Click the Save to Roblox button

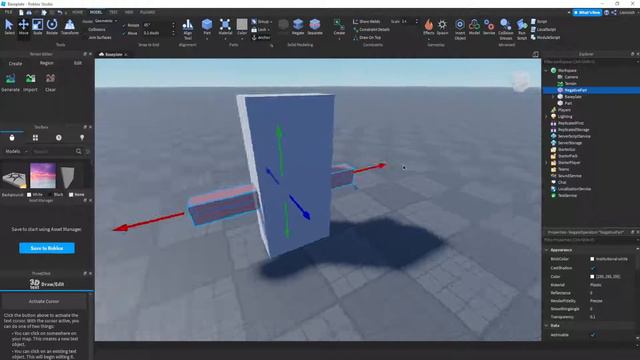point(47,248)
